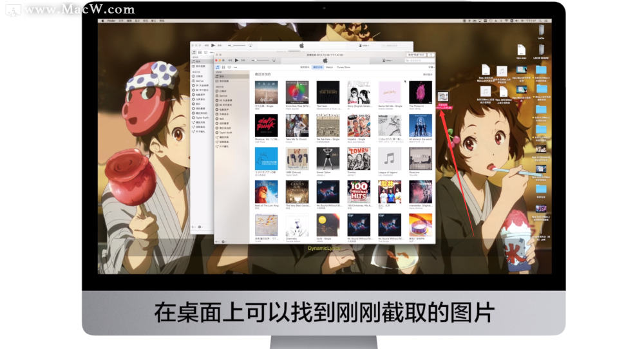644x349 pixels.
Task: Select the LaCie drive on desktop
Action: click(542, 32)
